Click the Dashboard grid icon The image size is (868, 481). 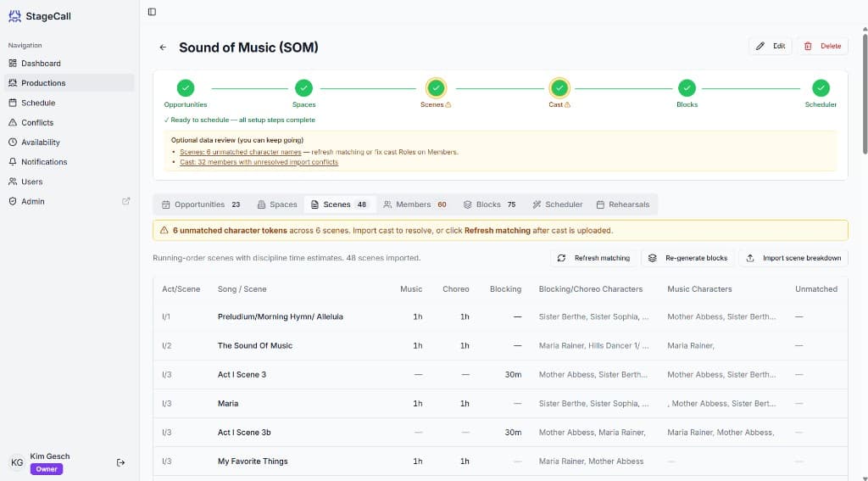(x=13, y=63)
